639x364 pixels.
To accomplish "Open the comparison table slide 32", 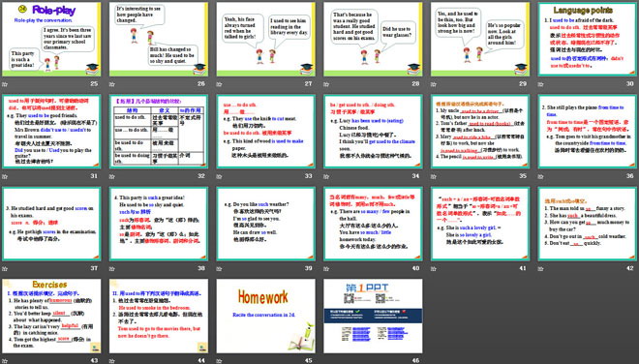I will click(159, 132).
